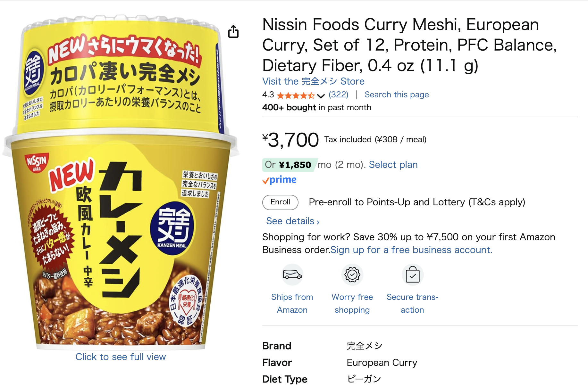Click to see full view of product
The image size is (588, 387).
pos(121,357)
